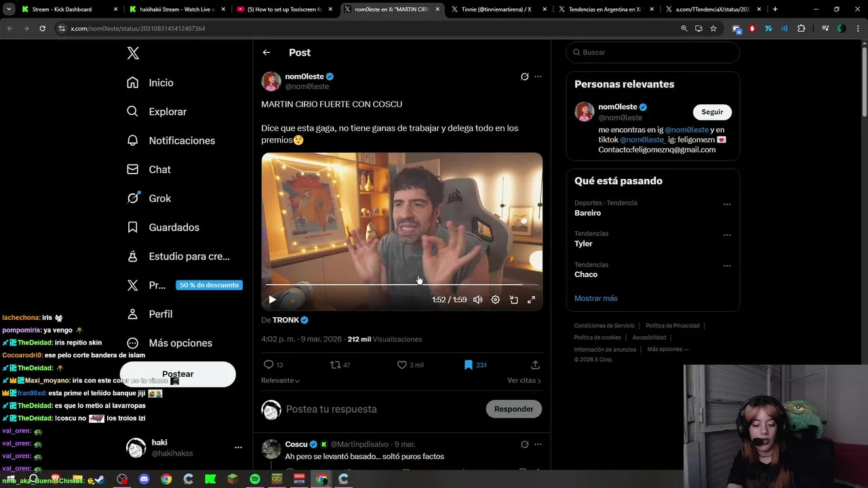The image size is (868, 488).
Task: Open options for Tyler trend
Action: pyautogui.click(x=727, y=235)
